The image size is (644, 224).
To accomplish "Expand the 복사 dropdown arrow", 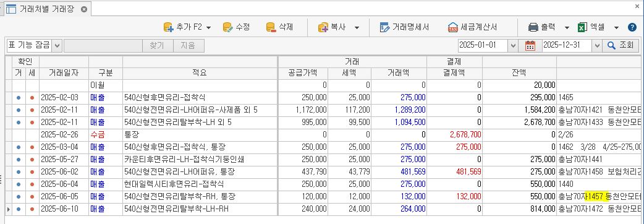I will click(x=357, y=28).
